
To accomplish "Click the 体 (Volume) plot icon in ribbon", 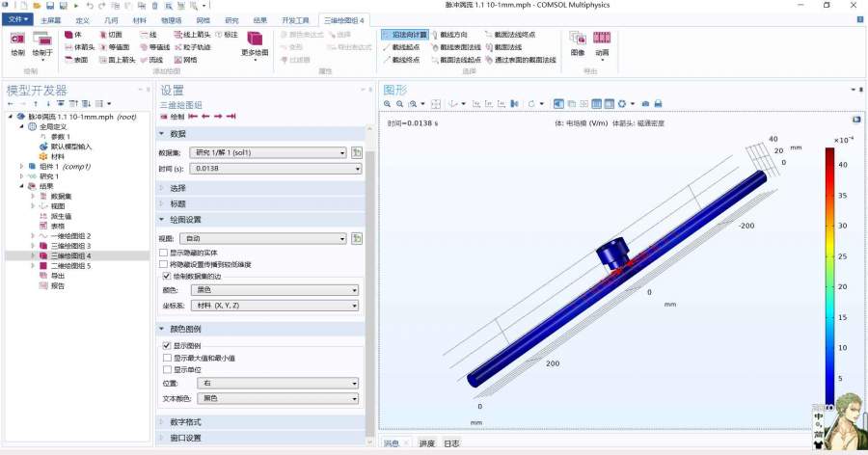I will click(x=72, y=35).
